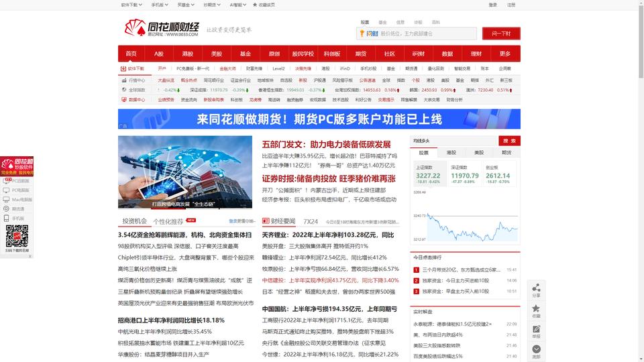This screenshot has height=362, width=644.
Task: Switch to 个性化推荐 tab
Action: 168,222
